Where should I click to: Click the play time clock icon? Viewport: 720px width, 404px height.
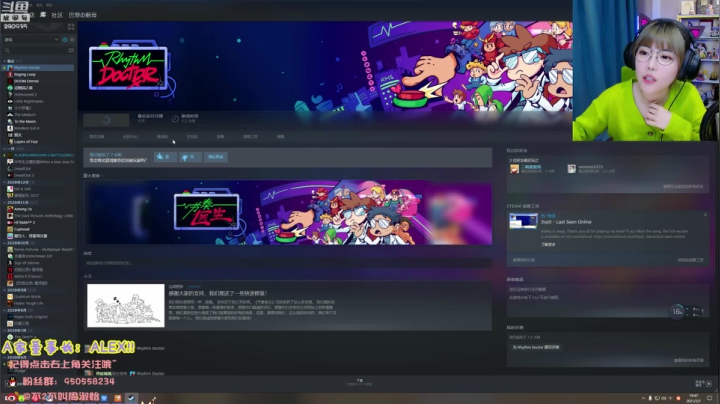pos(175,119)
